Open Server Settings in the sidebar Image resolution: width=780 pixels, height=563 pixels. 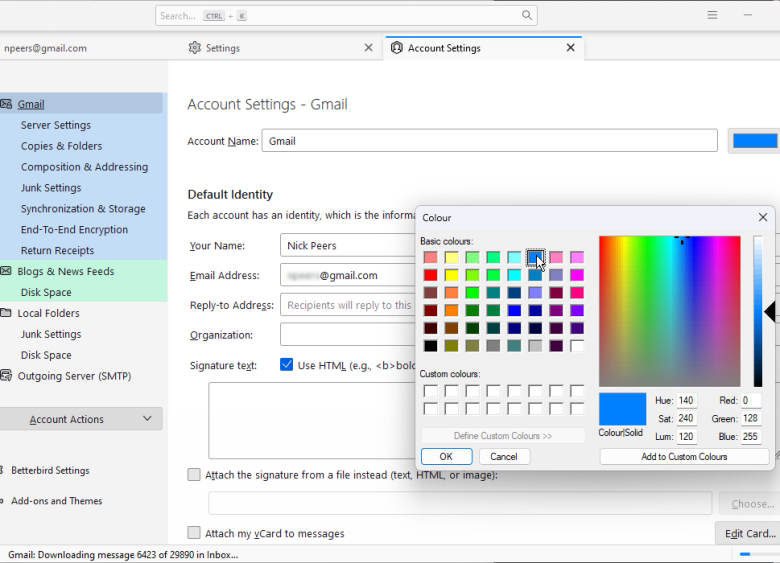56,125
